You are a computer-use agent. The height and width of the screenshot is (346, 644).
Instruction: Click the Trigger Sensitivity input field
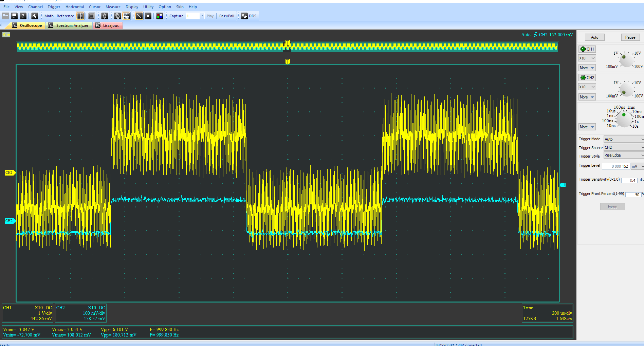[629, 180]
